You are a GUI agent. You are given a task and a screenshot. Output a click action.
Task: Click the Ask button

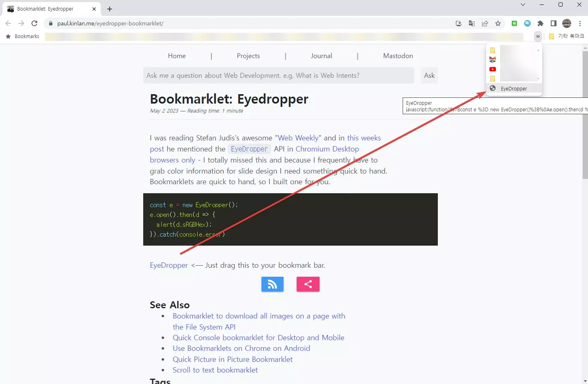(x=429, y=75)
